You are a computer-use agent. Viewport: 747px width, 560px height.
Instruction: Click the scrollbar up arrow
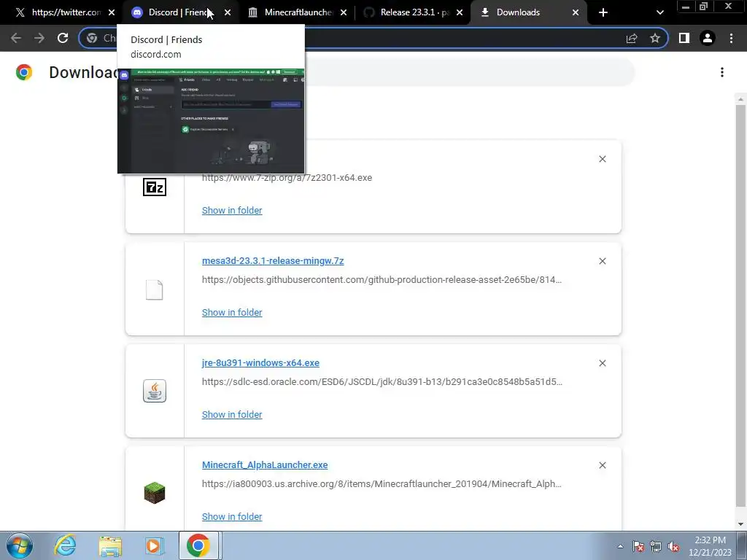(x=740, y=99)
